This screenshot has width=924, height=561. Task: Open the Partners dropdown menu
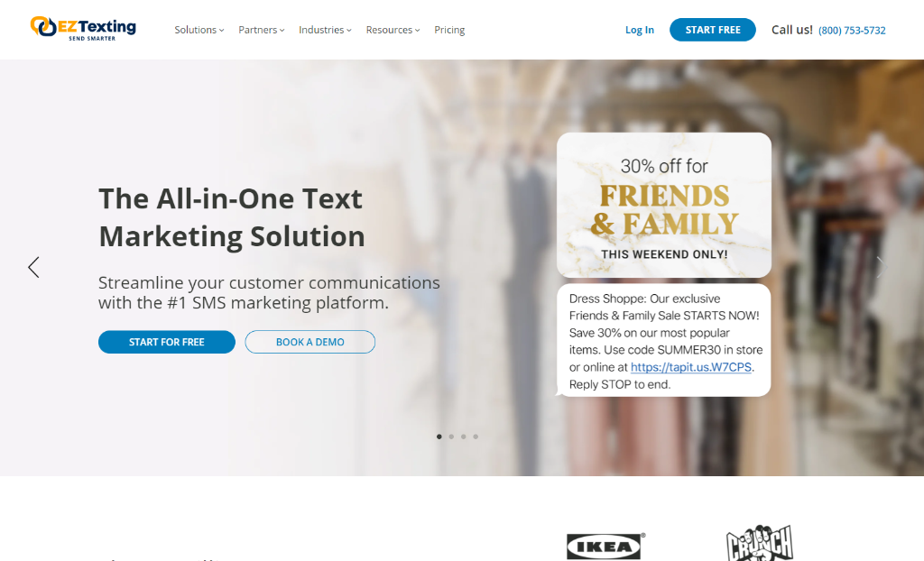261,30
